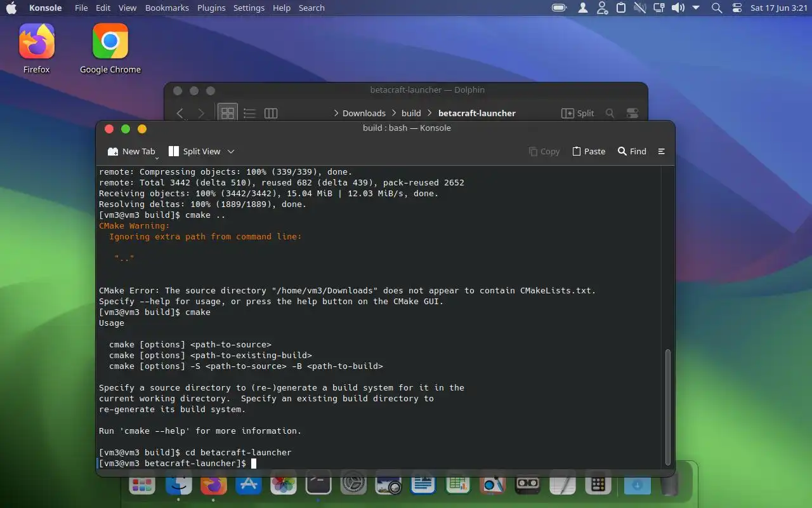Image resolution: width=812 pixels, height=508 pixels.
Task: Open Finder in the dock
Action: [x=178, y=485]
